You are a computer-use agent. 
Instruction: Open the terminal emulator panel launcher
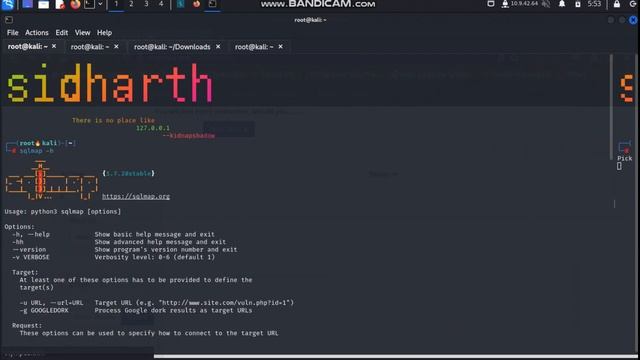click(x=89, y=4)
